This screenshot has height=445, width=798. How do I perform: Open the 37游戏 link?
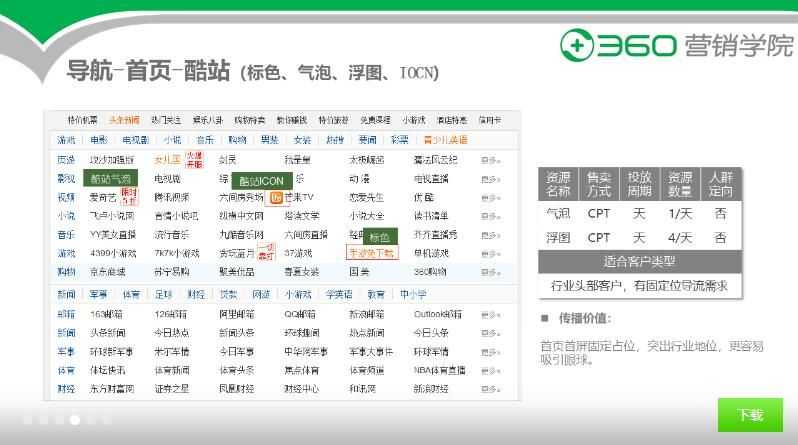point(298,253)
